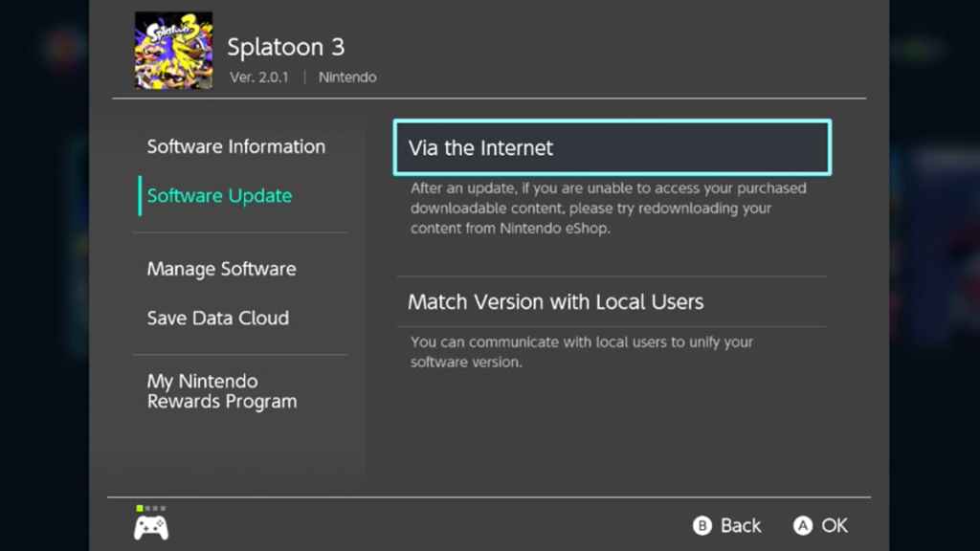Click the player indicator dots above controller
980x551 pixels.
151,508
